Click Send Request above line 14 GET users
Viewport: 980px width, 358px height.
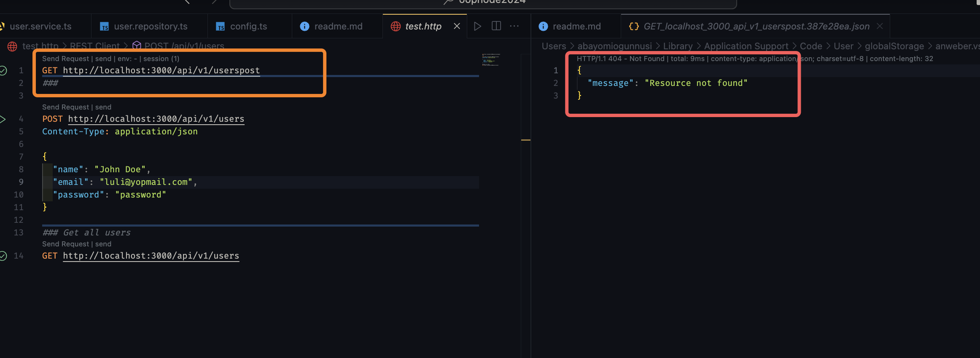tap(65, 244)
